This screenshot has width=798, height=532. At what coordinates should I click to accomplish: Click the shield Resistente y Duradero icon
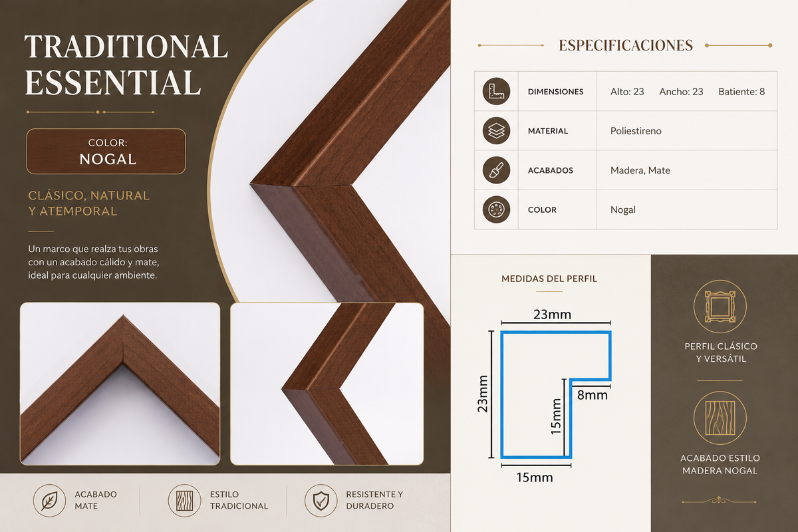click(x=321, y=501)
